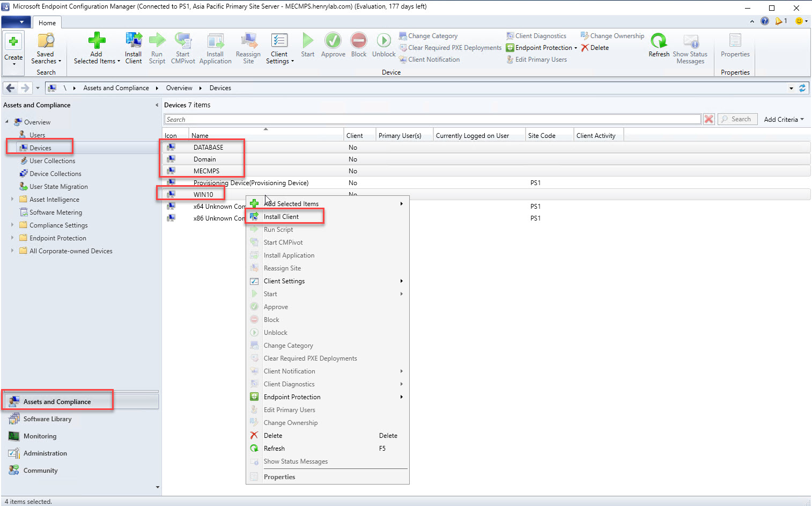Click the red clear search X icon
The height and width of the screenshot is (506, 812).
(708, 119)
